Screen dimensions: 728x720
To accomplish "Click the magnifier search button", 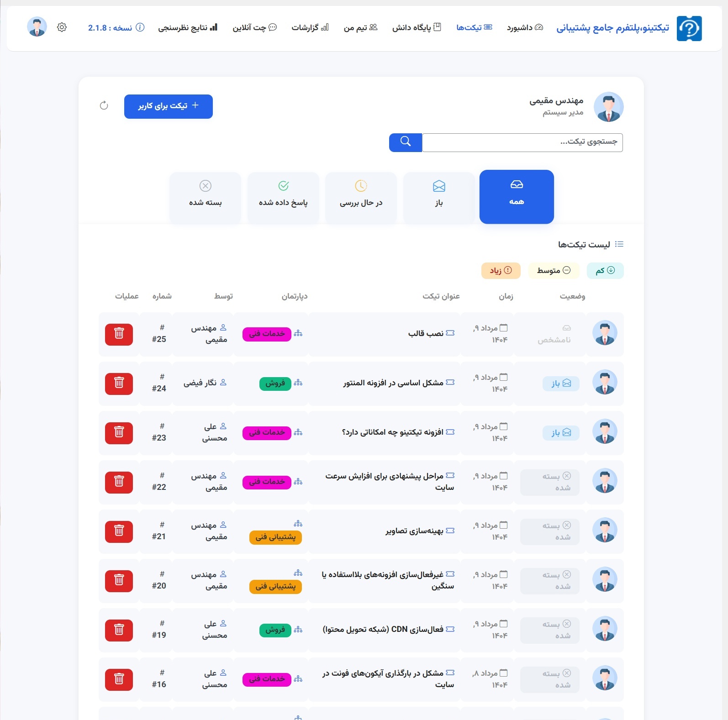I will point(405,142).
